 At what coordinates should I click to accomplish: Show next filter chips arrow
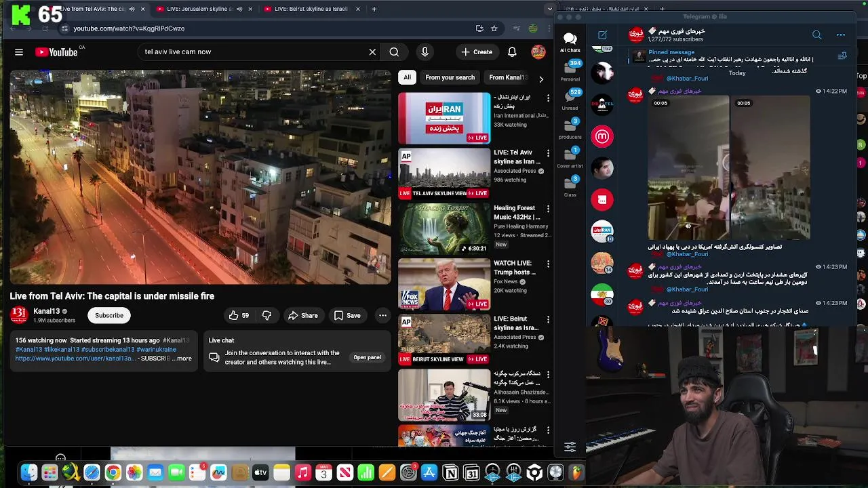point(540,79)
